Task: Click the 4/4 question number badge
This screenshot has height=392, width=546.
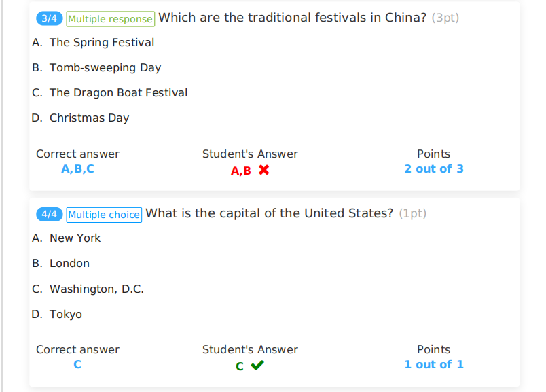Action: click(x=49, y=214)
